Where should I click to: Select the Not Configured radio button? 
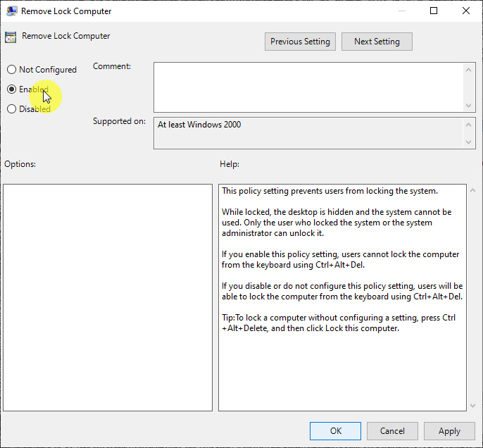click(x=11, y=70)
